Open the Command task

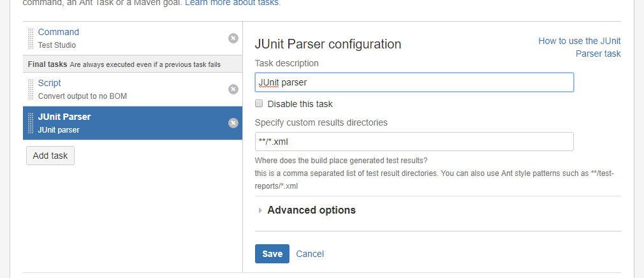tap(58, 32)
